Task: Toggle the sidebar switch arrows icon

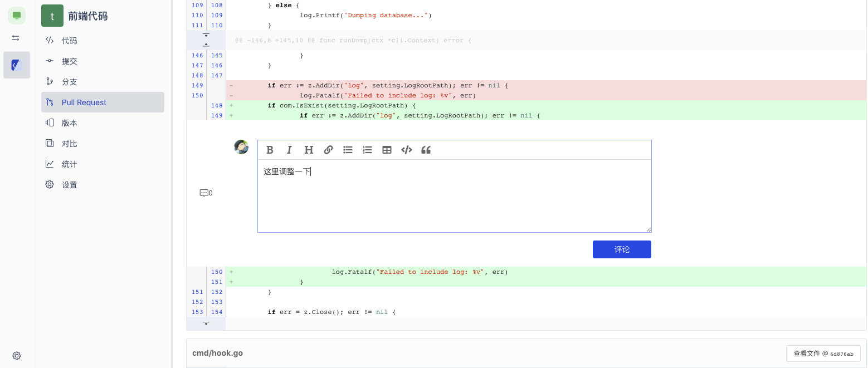Action: click(x=16, y=38)
